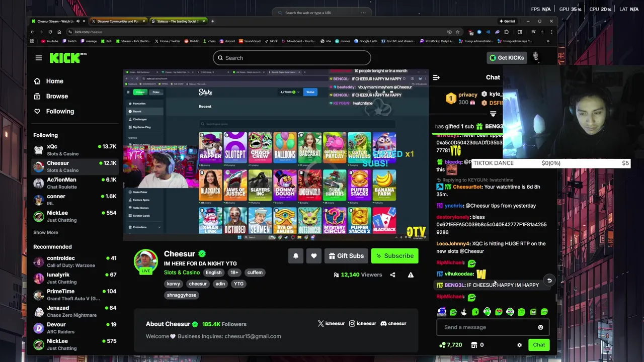Viewport: 644px width, 362px height.
Task: Open PrimeTime recommended channel
Action: (x=75, y=295)
